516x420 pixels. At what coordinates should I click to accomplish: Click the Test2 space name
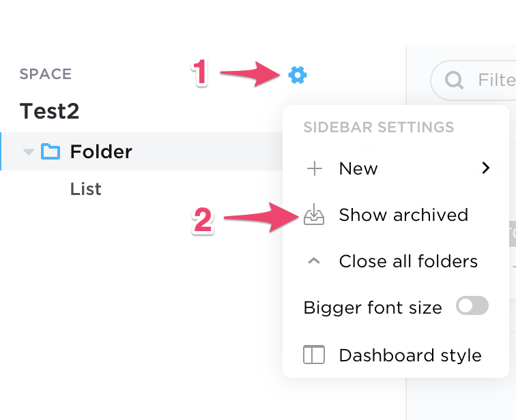(x=49, y=111)
